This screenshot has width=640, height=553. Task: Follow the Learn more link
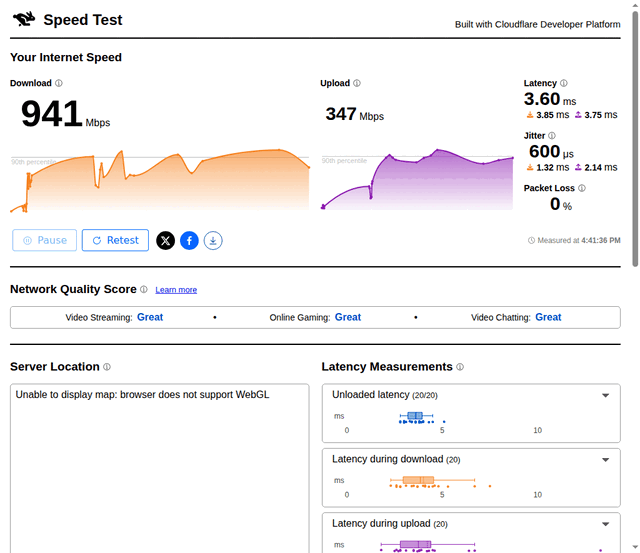pyautogui.click(x=176, y=290)
